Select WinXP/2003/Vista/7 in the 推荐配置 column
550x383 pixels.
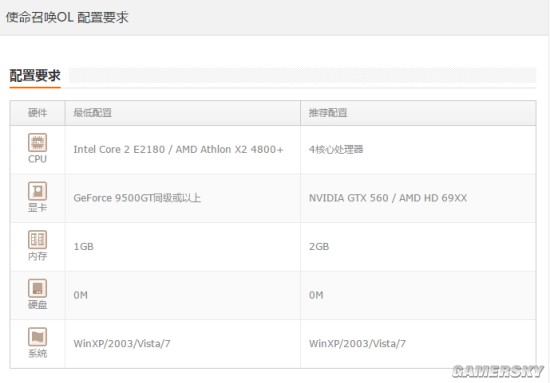click(x=357, y=344)
